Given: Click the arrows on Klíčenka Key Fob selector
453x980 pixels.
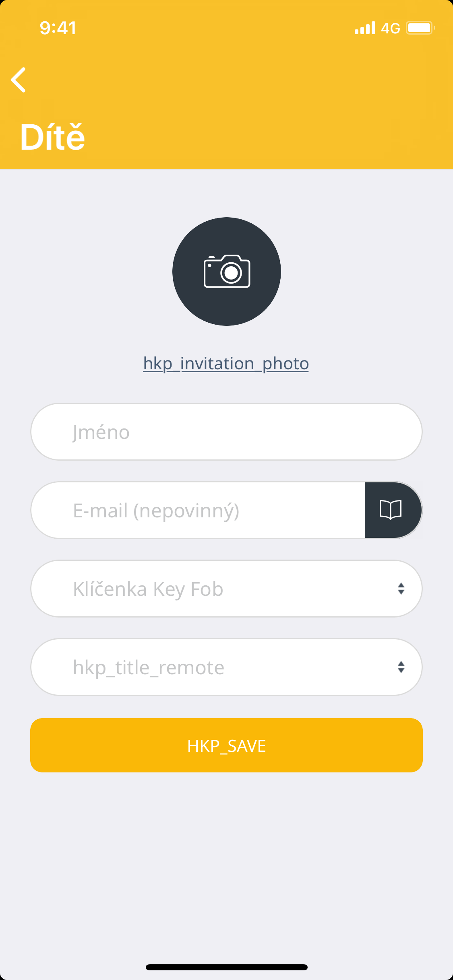Looking at the screenshot, I should point(401,589).
